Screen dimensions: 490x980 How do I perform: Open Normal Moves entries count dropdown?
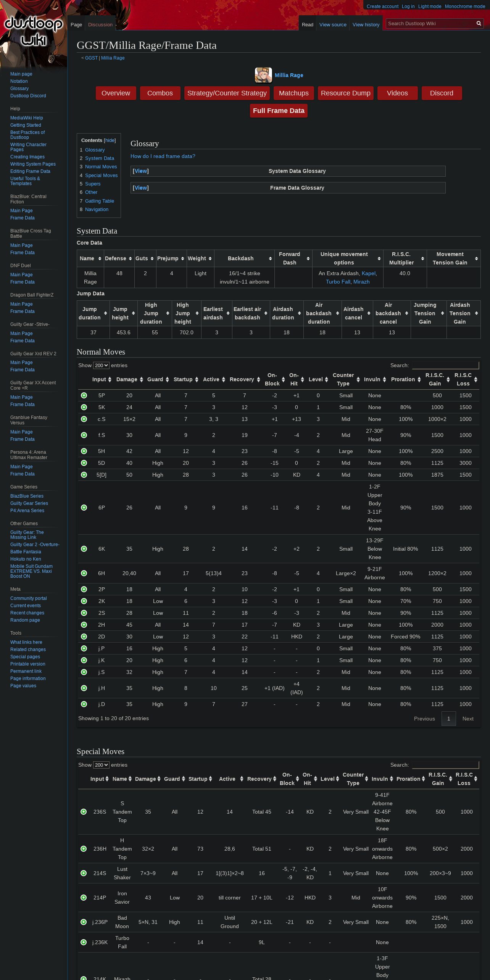tap(101, 365)
